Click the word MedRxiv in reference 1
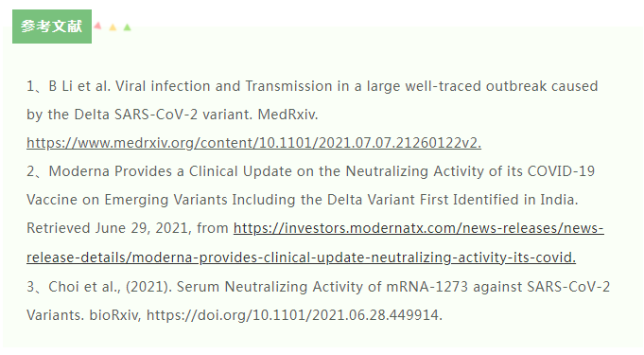 (x=287, y=115)
